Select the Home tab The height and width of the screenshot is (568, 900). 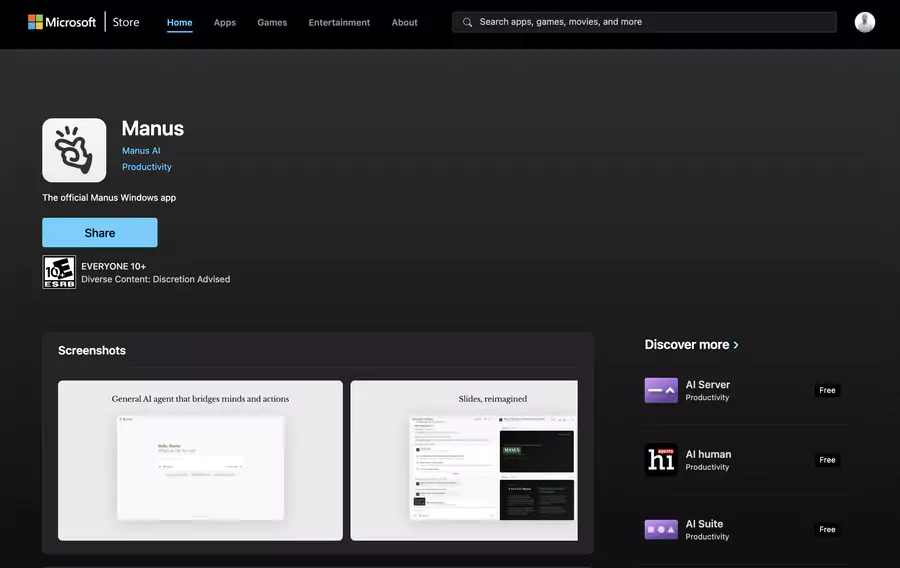point(180,22)
